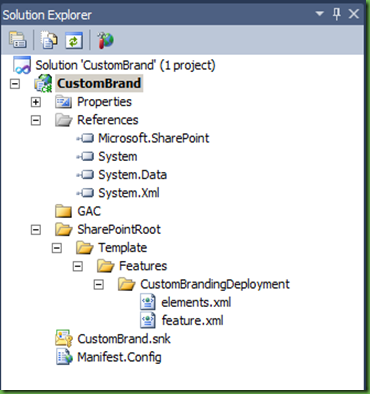This screenshot has width=370, height=394.
Task: Click the Properties folder icon
Action: (63, 102)
